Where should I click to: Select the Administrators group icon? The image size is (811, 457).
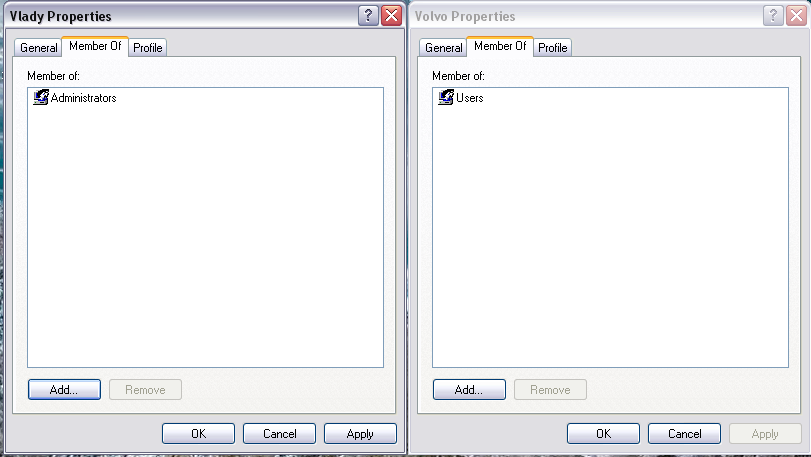tap(41, 97)
